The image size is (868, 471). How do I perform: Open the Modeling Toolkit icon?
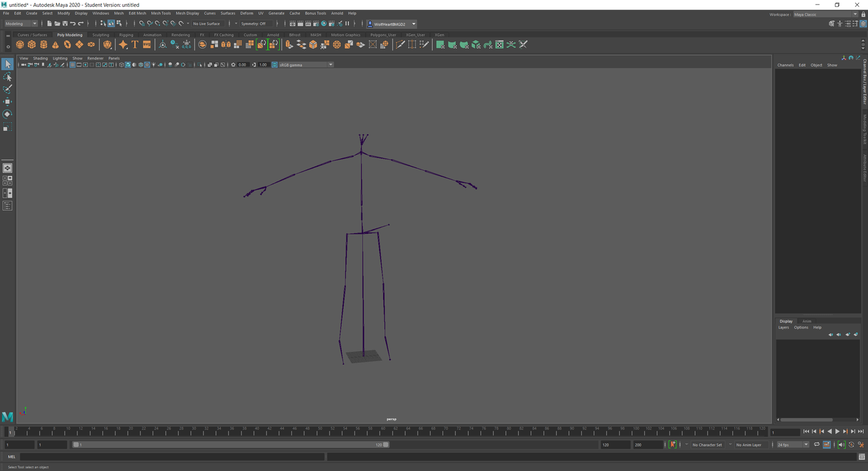click(x=832, y=24)
